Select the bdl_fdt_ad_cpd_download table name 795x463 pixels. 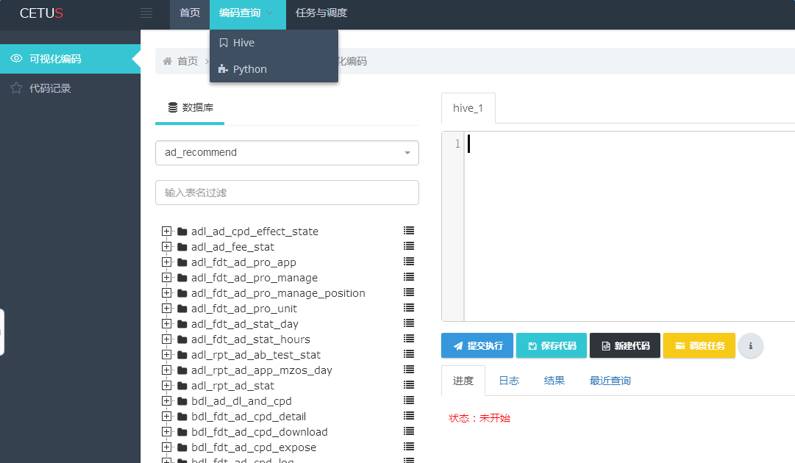pos(259,432)
